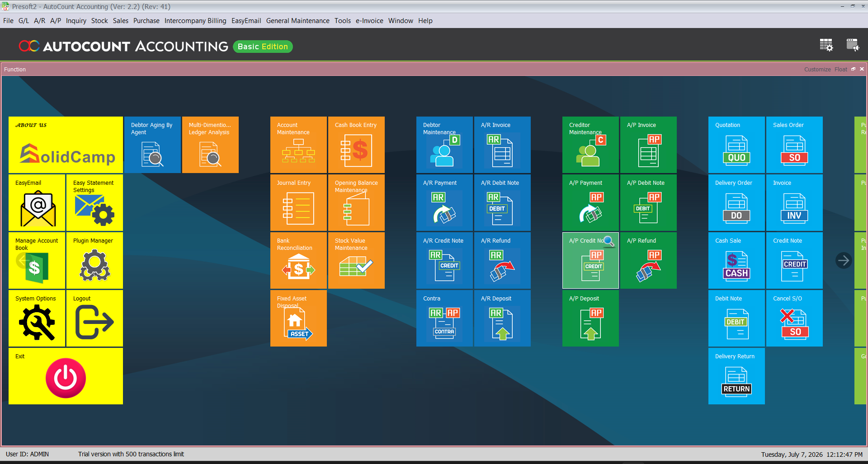Open the Purchase menu
The image size is (868, 464).
(146, 21)
